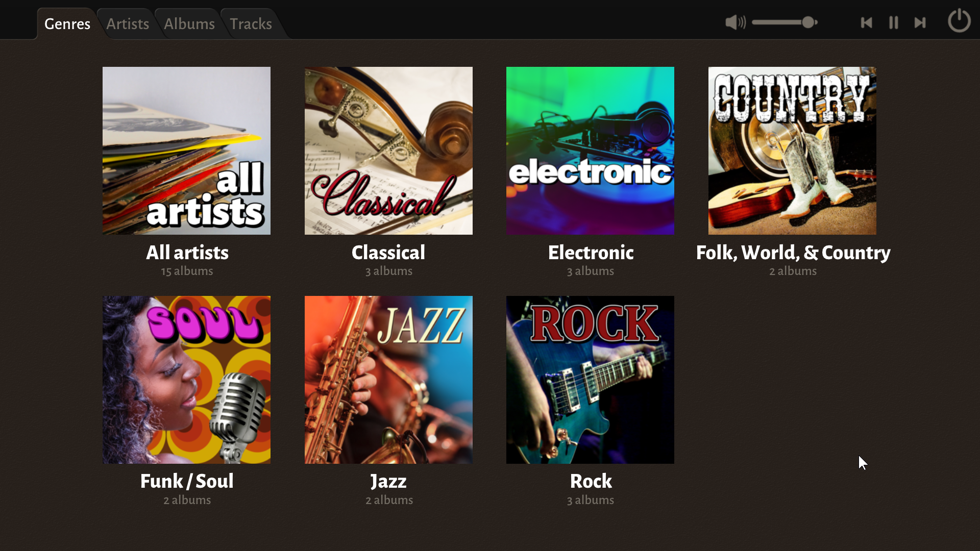Select the Albums navigation tab
This screenshot has width=980, height=551.
tap(188, 23)
